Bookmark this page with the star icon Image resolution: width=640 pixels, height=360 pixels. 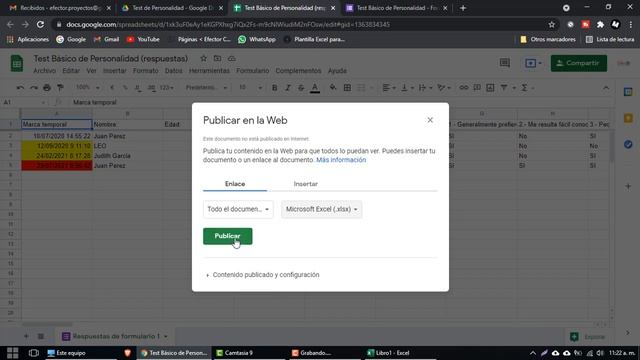click(552, 24)
